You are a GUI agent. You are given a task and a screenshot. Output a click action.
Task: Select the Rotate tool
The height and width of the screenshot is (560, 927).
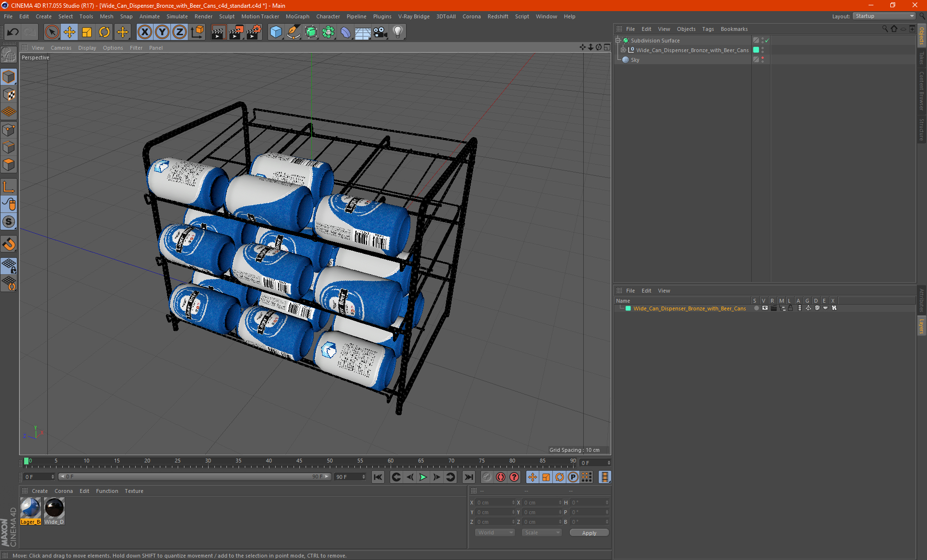click(104, 32)
